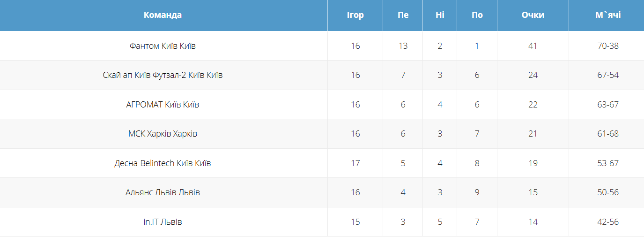This screenshot has height=237, width=644.
Task: Click the Команда column header
Action: tap(163, 15)
